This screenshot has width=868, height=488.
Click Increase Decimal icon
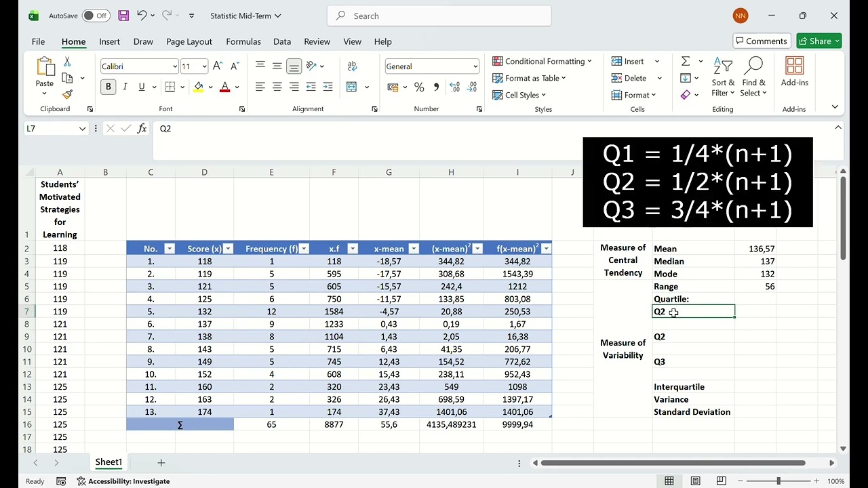pyautogui.click(x=454, y=87)
